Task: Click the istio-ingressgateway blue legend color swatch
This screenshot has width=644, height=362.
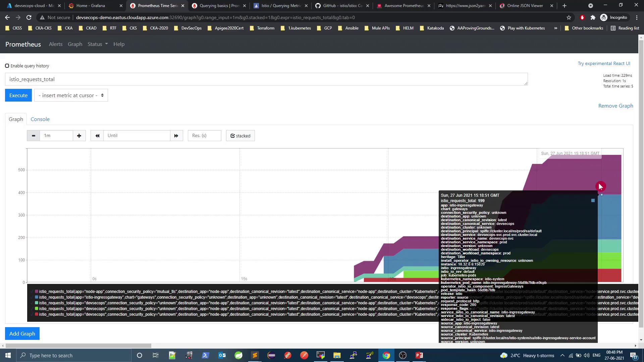Action: pyautogui.click(x=37, y=297)
